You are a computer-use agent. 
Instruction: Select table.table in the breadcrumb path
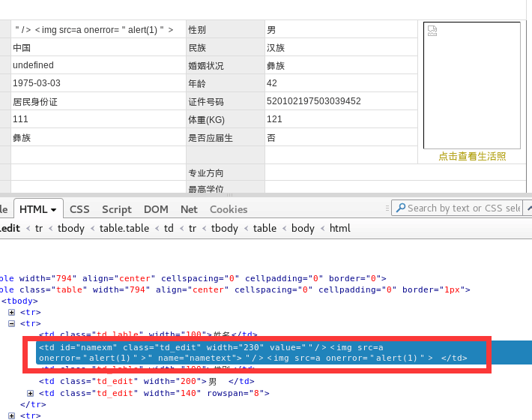124,228
